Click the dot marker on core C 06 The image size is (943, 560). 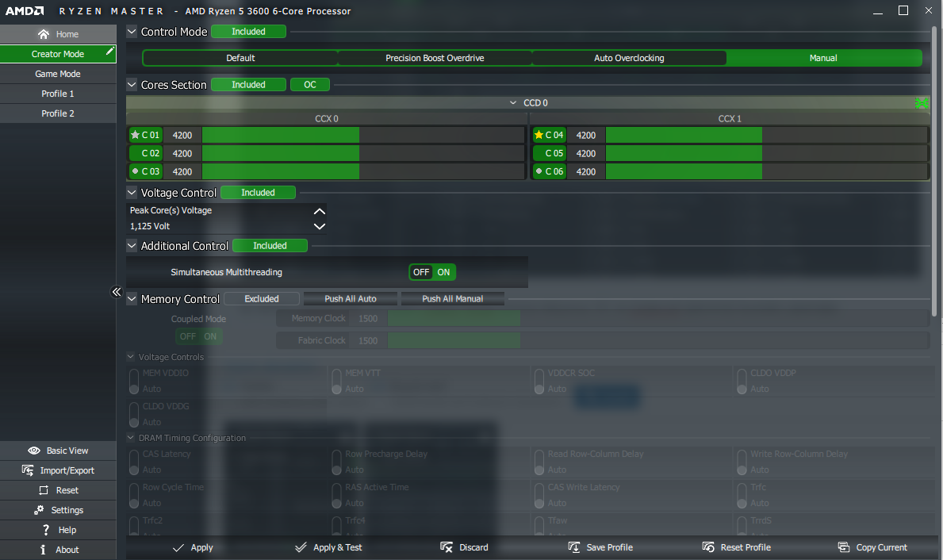539,171
